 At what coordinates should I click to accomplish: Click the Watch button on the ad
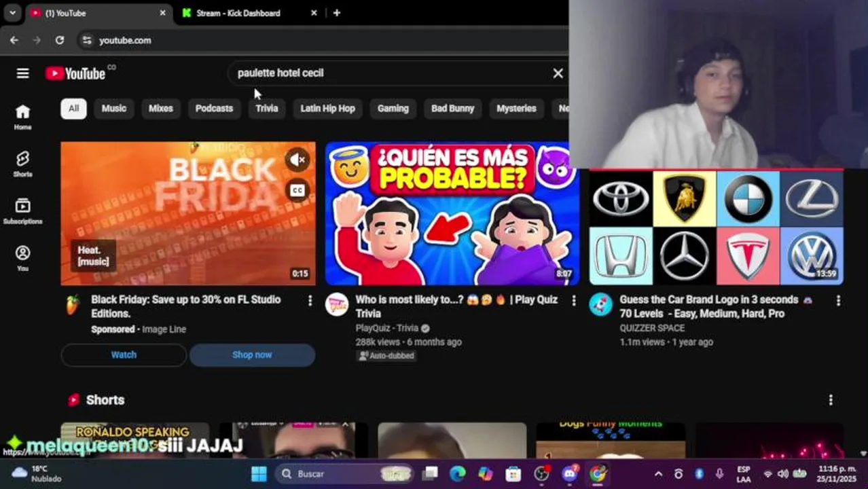(x=124, y=355)
